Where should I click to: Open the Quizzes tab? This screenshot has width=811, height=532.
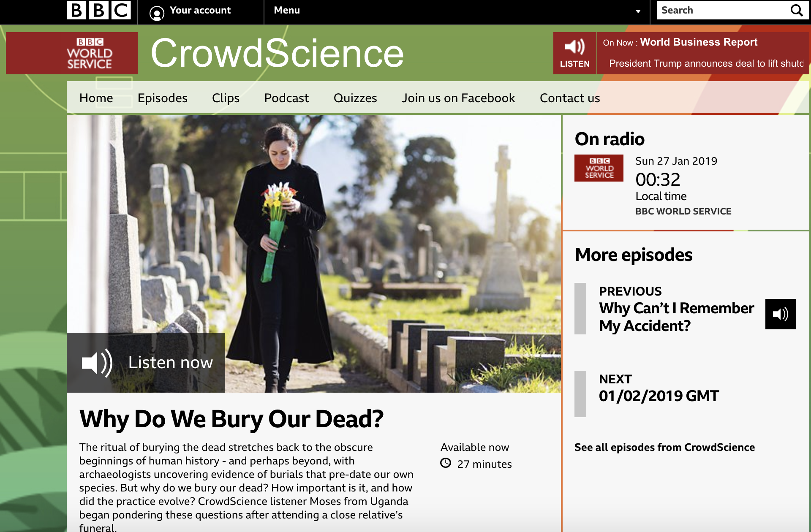tap(355, 98)
